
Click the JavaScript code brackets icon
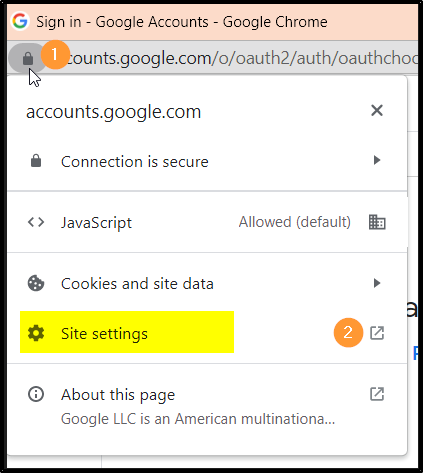pyautogui.click(x=36, y=222)
